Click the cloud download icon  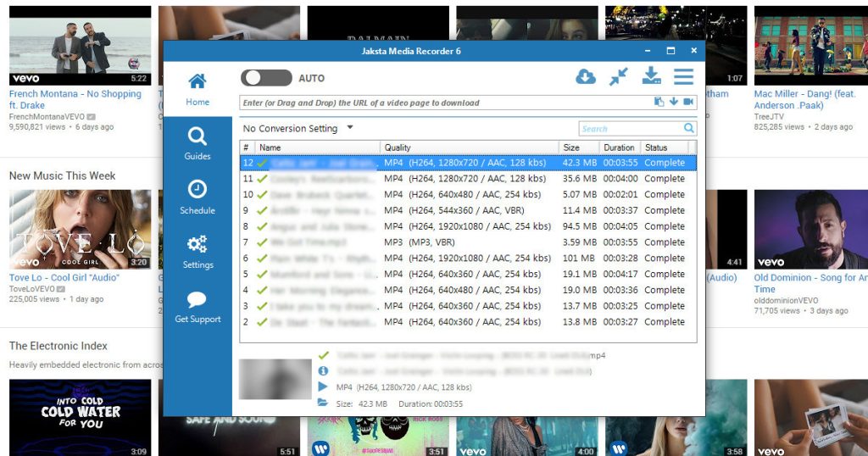[x=586, y=77]
